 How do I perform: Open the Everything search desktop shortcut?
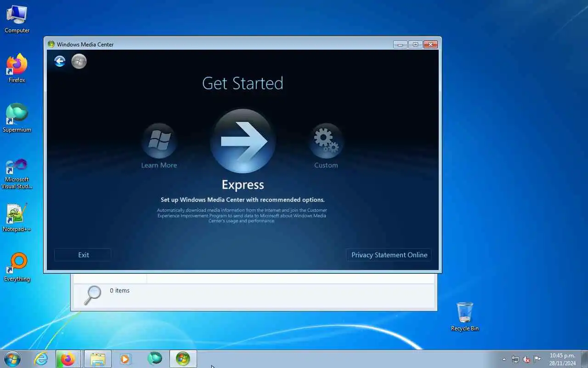click(17, 267)
